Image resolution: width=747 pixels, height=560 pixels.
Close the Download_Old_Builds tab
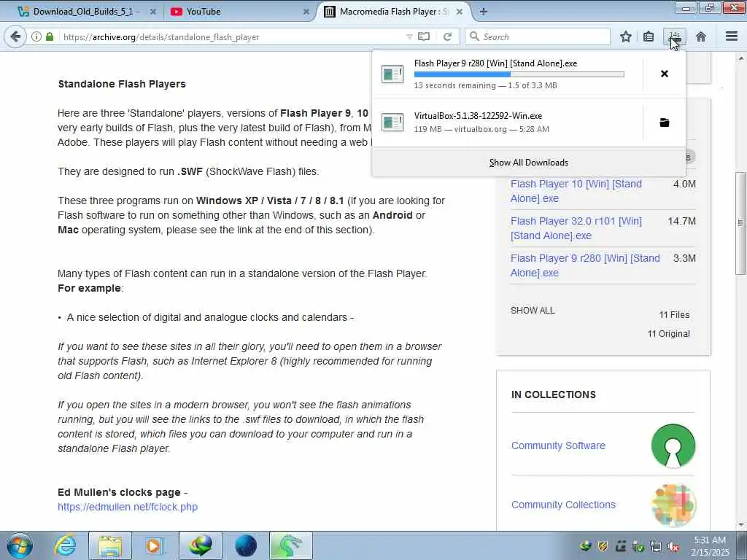click(x=153, y=12)
